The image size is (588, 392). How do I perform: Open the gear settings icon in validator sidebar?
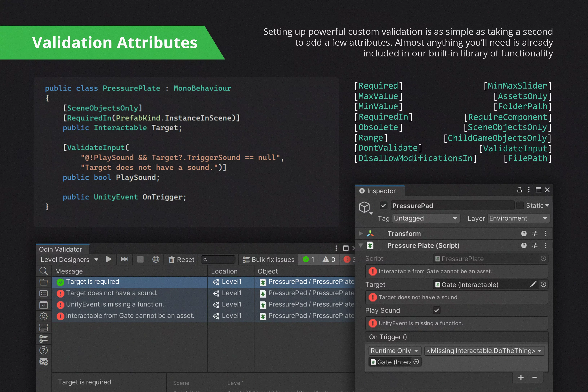click(x=43, y=316)
